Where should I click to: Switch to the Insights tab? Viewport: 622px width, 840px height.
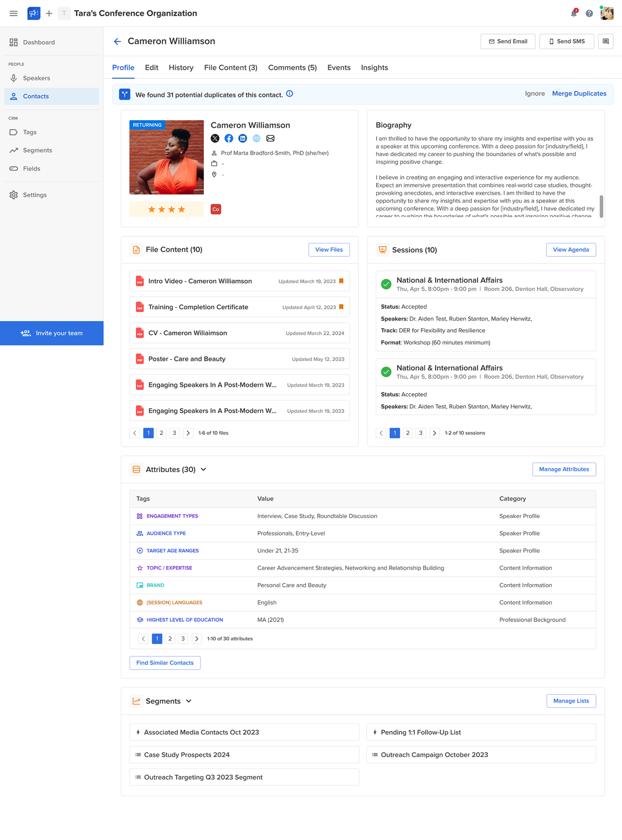pos(375,68)
